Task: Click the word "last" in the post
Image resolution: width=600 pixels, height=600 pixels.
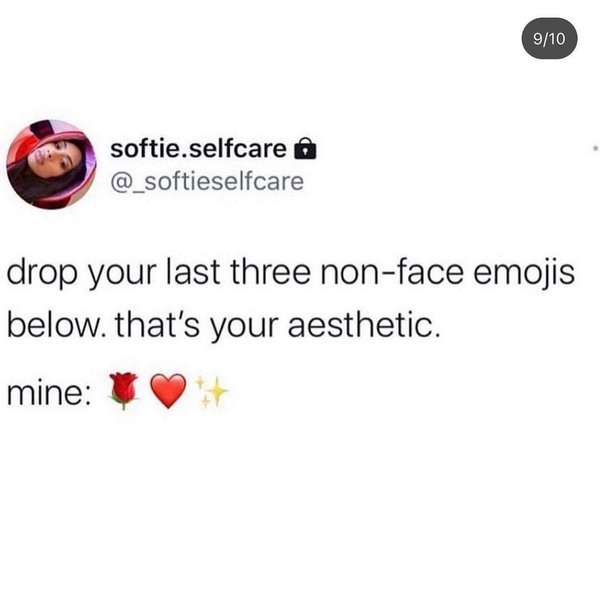Action: pos(193,272)
